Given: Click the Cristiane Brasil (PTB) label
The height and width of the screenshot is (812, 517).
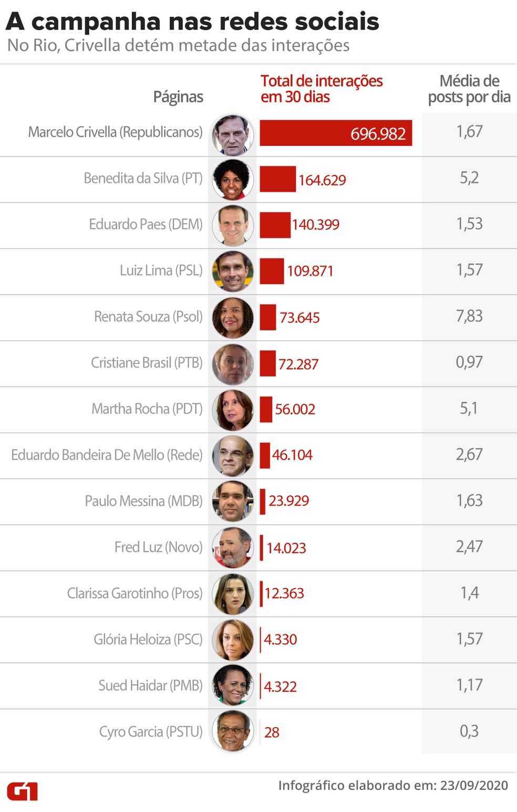Looking at the screenshot, I should coord(147,362).
